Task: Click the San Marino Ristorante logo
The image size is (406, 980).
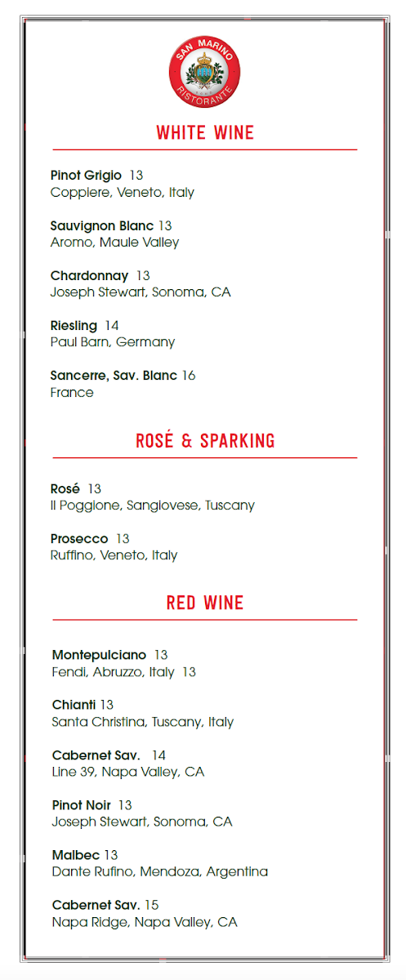Action: [x=204, y=72]
